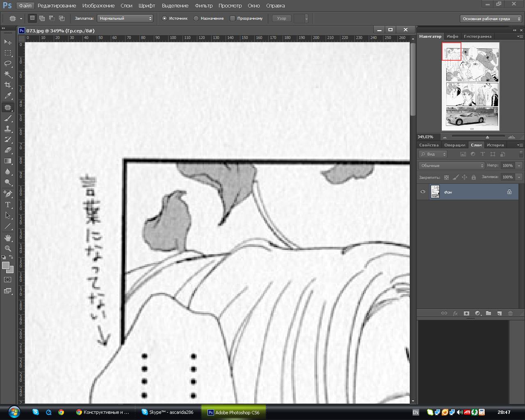Select the Zoom tool
Viewport: 525px width, 420px height.
[8, 248]
